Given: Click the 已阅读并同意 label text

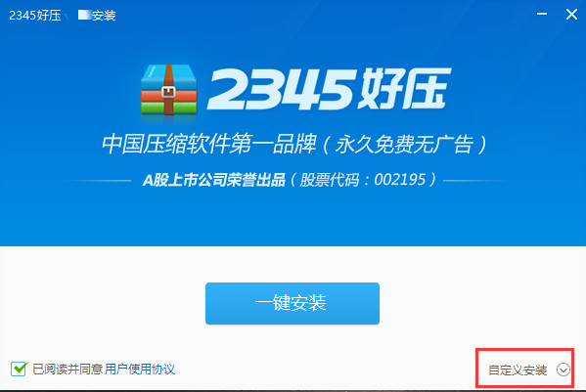Looking at the screenshot, I should tap(68, 370).
